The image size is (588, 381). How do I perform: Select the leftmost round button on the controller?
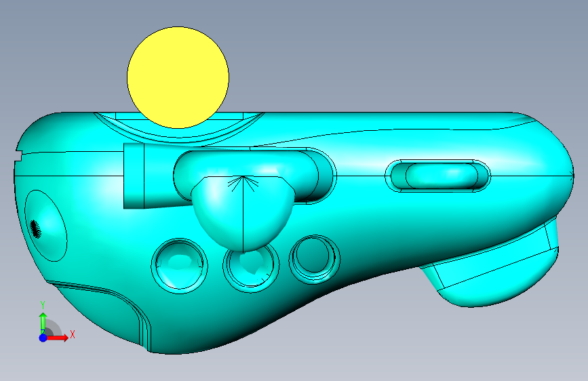click(179, 266)
